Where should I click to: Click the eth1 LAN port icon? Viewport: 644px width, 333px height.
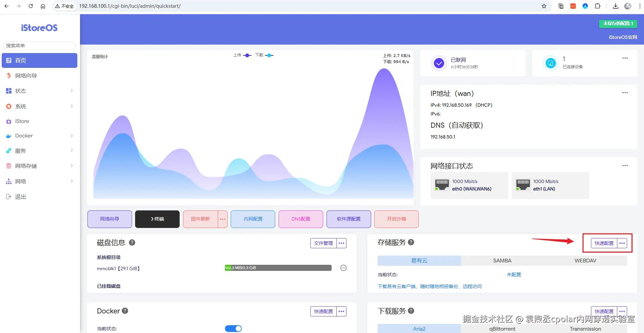click(x=523, y=185)
